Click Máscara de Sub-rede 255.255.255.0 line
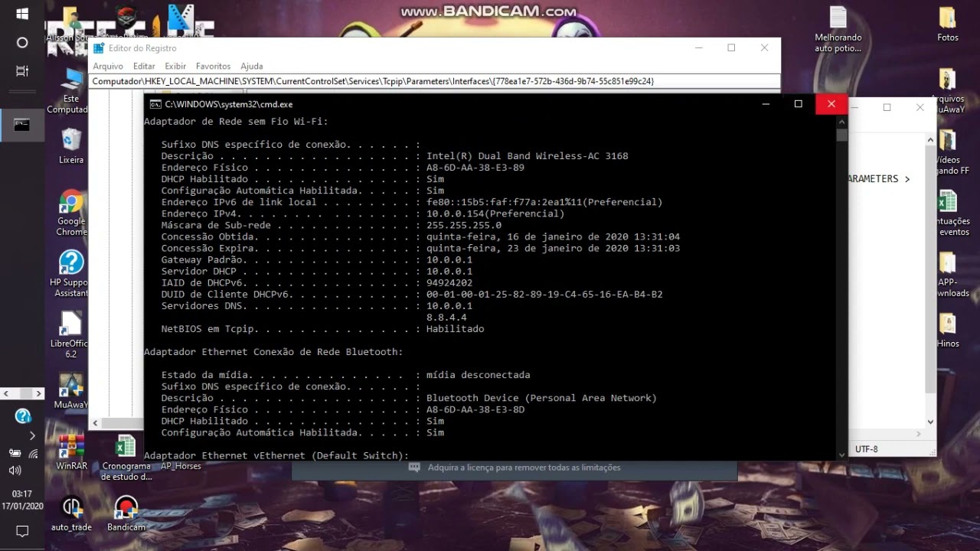 pos(331,225)
